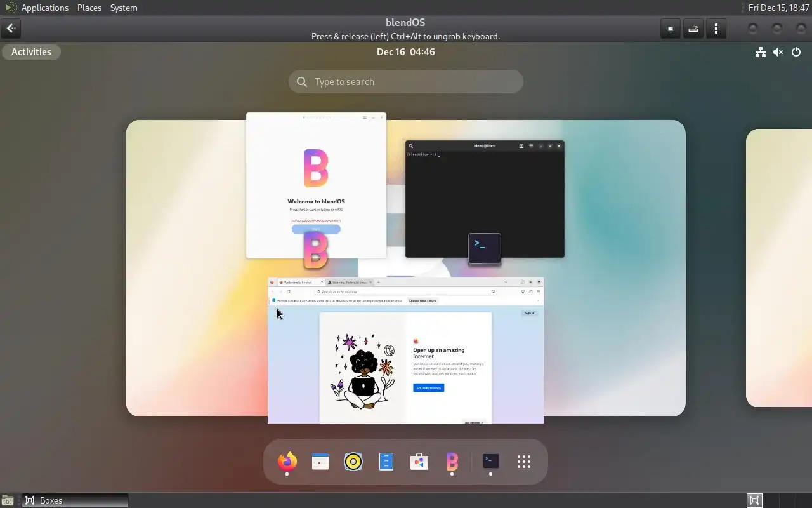The height and width of the screenshot is (508, 812).
Task: Click the Fri Dec 15 host clock
Action: click(778, 8)
